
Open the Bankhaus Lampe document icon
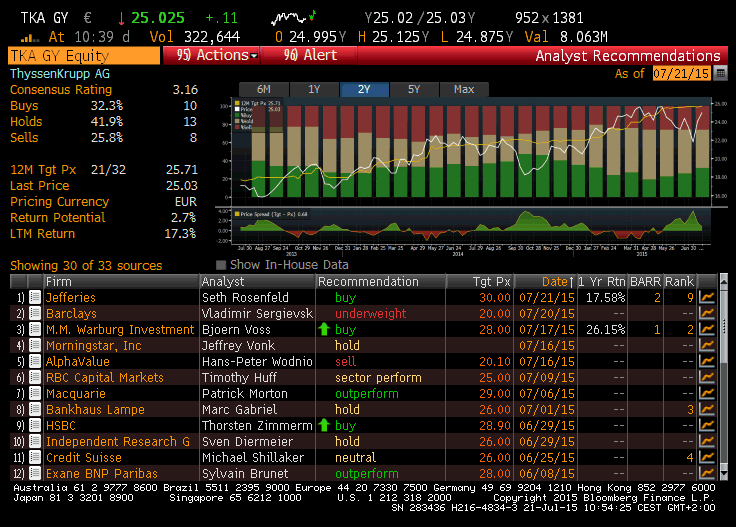[x=35, y=409]
